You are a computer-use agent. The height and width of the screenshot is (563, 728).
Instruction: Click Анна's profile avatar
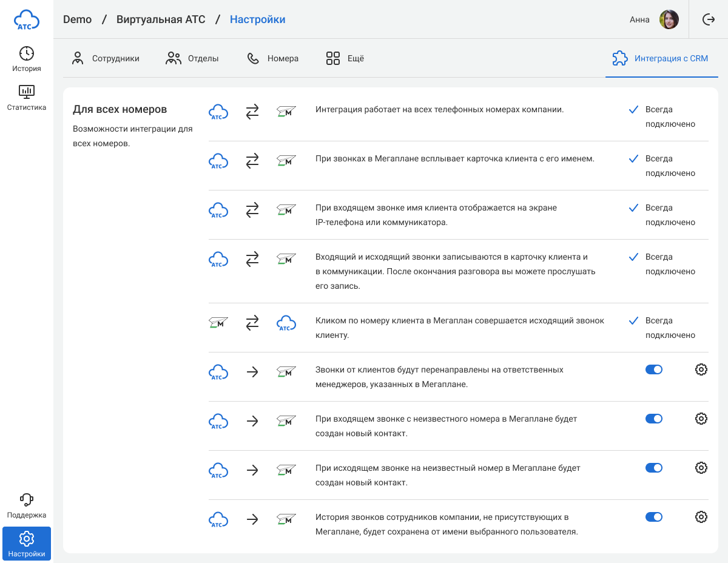(669, 19)
